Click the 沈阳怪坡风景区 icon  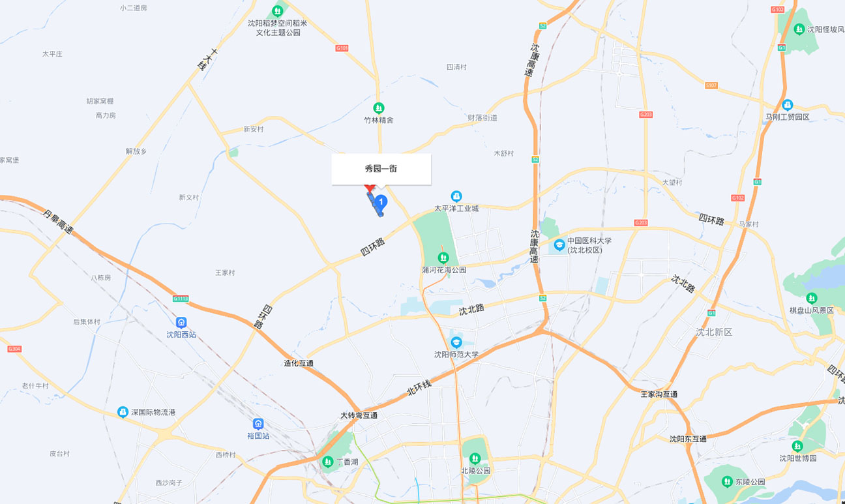click(799, 29)
